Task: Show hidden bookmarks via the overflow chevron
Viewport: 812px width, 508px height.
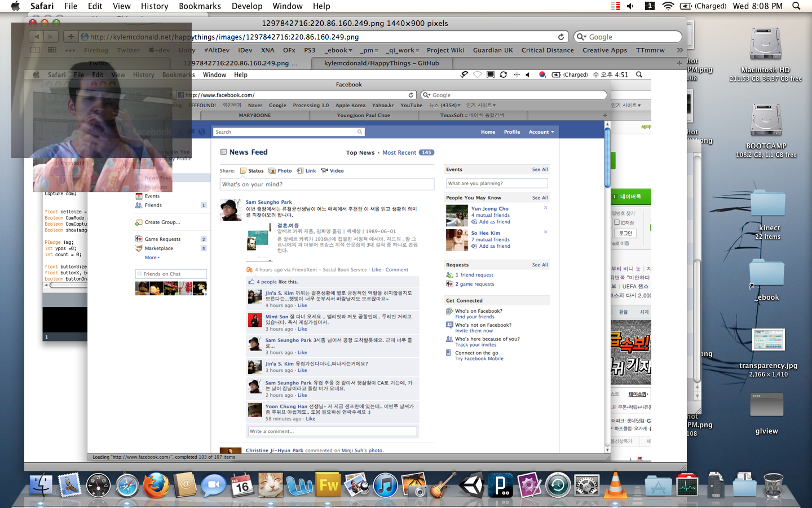Action: 679,50
